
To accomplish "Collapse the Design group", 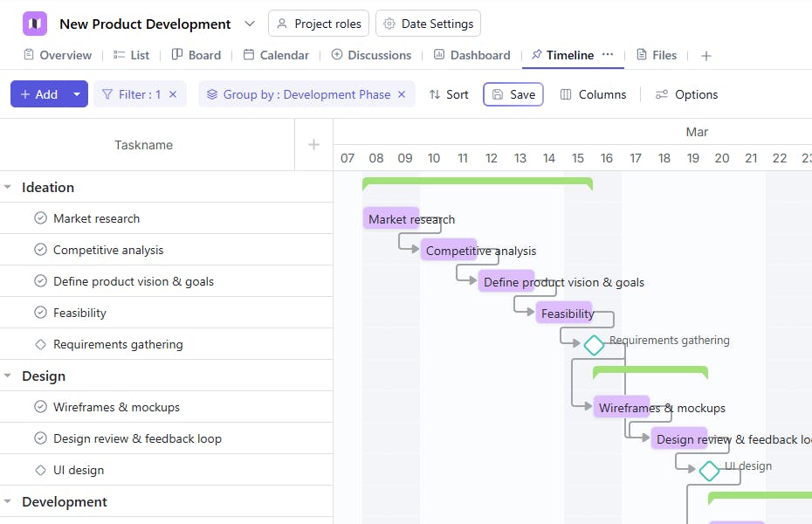I will [x=8, y=376].
